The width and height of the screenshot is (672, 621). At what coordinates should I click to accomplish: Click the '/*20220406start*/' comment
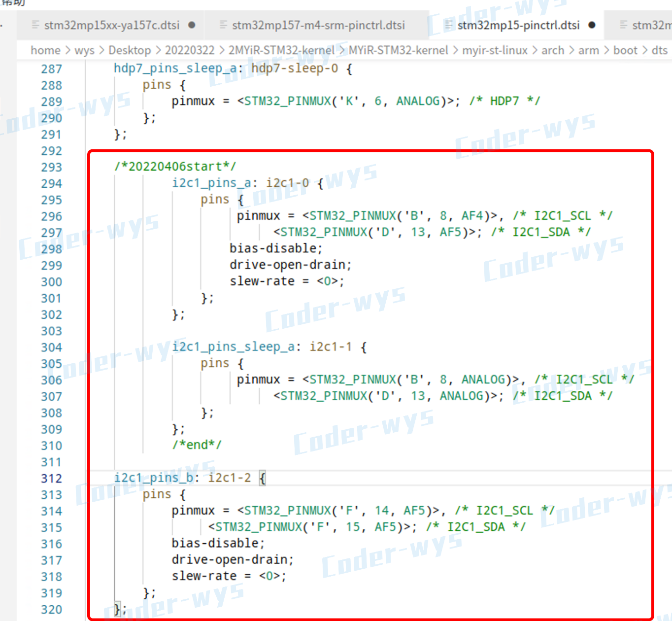click(175, 167)
